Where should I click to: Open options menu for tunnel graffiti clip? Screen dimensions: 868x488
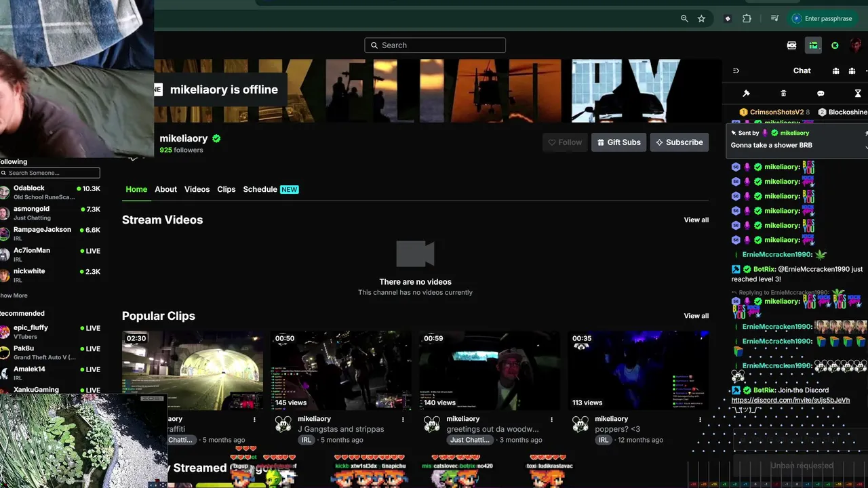click(x=255, y=420)
